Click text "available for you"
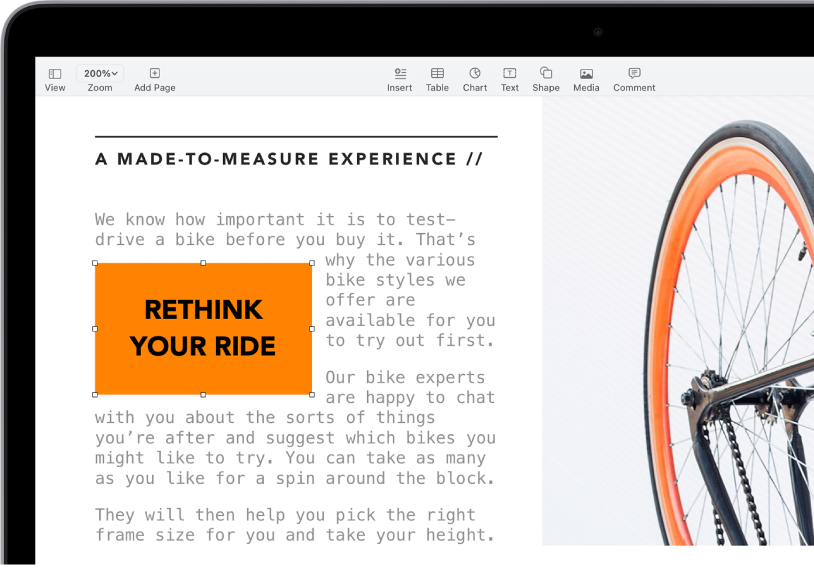Viewport: 814px width, 568px height. (410, 320)
